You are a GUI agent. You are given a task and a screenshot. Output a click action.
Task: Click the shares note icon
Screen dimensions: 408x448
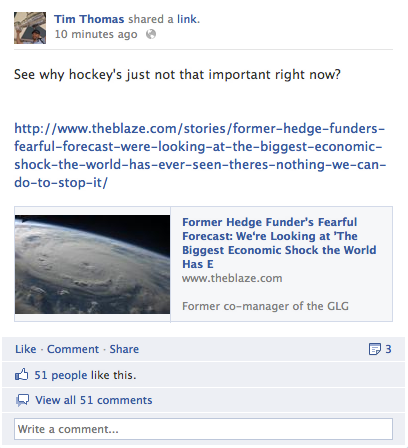(x=375, y=349)
